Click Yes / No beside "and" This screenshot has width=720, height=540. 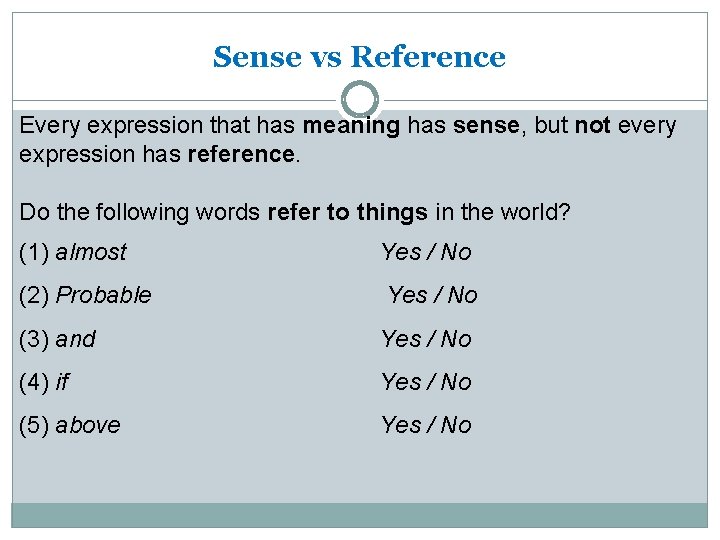click(x=426, y=339)
